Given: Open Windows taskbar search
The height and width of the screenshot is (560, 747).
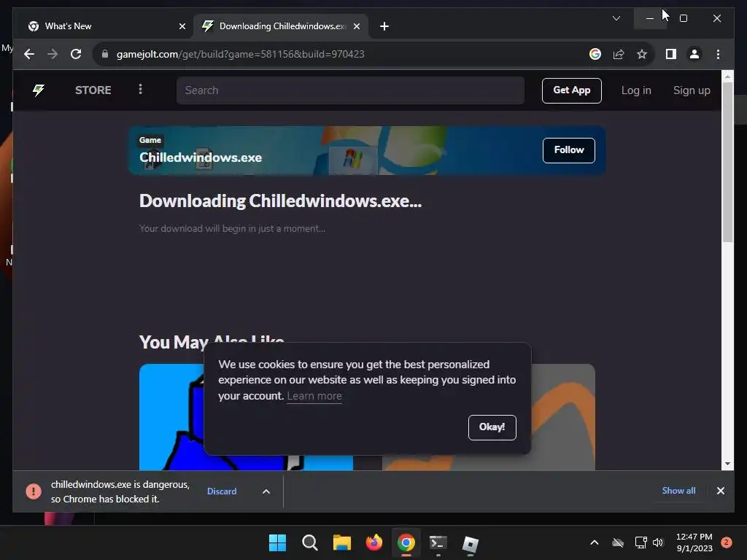Looking at the screenshot, I should (309, 542).
